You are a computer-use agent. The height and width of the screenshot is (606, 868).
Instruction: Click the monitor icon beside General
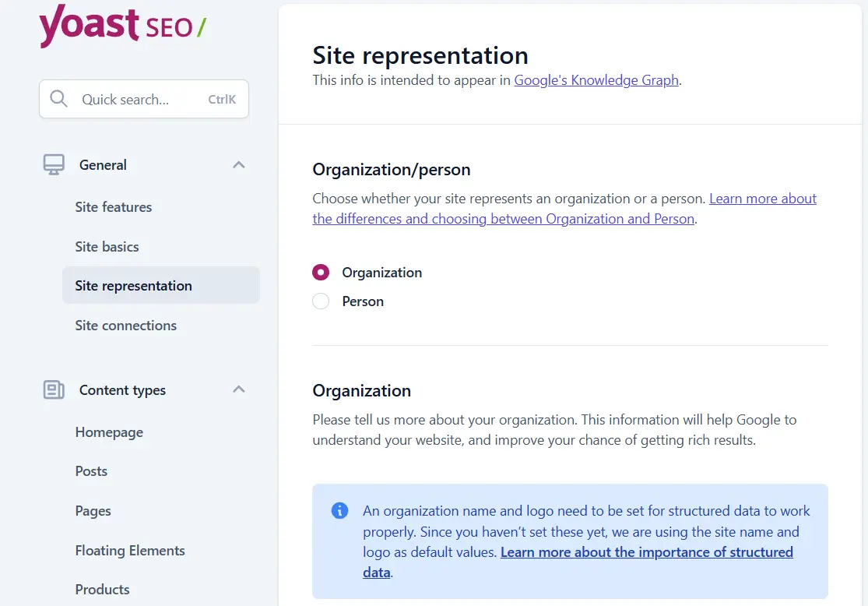[x=53, y=164]
